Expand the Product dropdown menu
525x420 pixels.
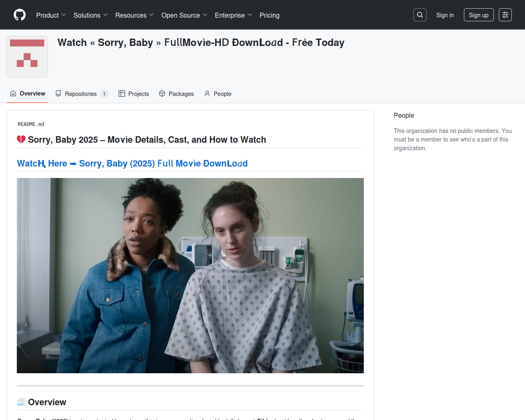click(51, 15)
